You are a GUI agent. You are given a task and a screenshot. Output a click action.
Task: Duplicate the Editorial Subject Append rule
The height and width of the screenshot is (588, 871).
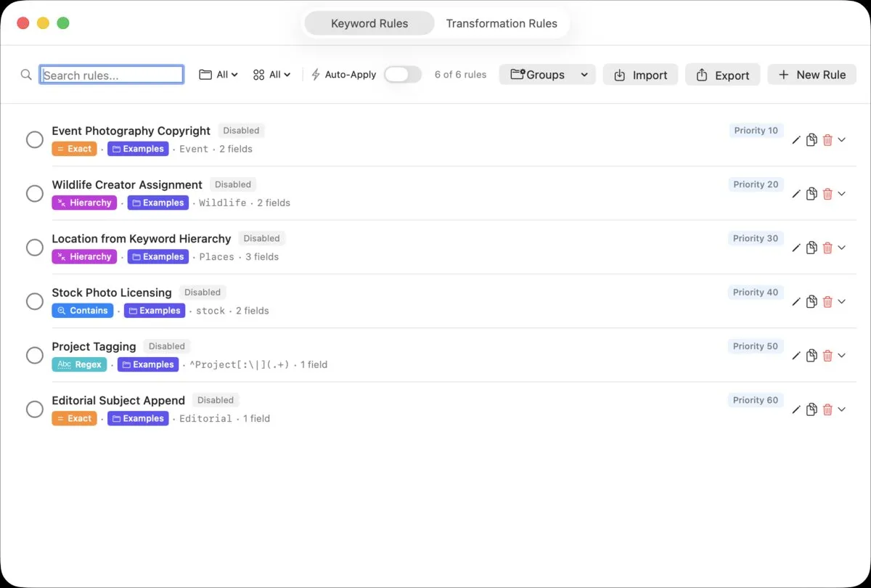(811, 409)
